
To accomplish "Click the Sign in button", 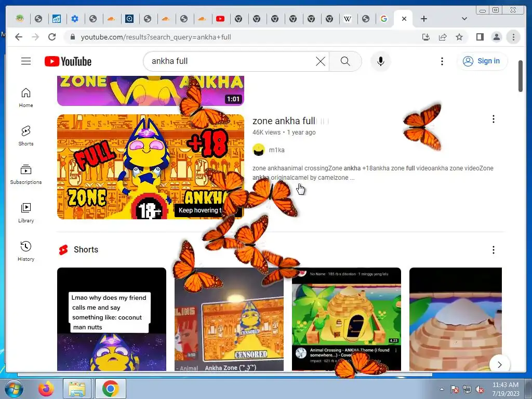I will (x=482, y=61).
